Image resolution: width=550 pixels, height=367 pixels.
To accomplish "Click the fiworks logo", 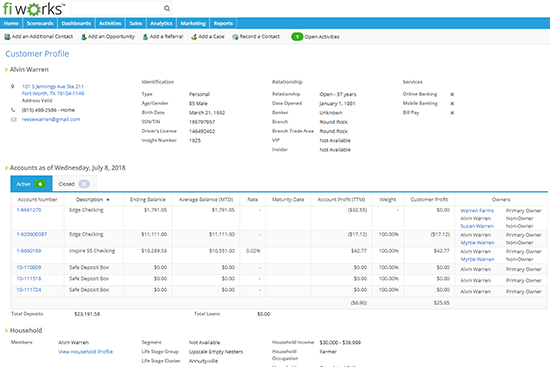I will [x=34, y=9].
